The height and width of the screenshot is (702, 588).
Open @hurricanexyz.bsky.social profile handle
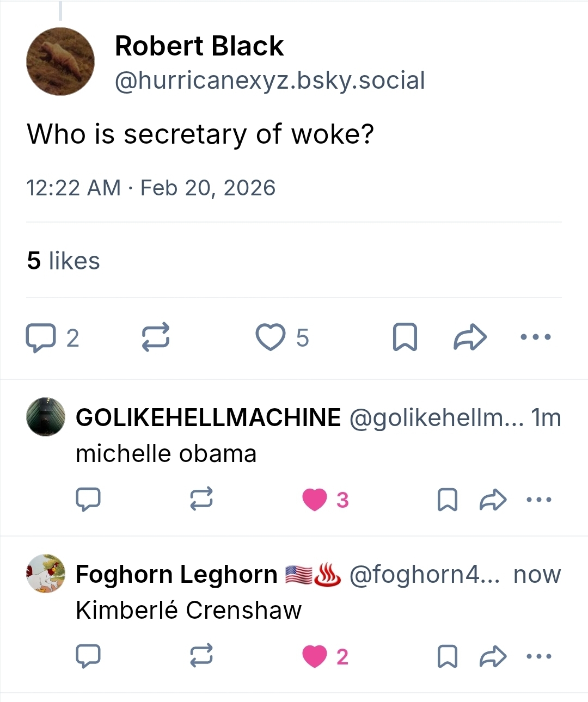pos(269,81)
